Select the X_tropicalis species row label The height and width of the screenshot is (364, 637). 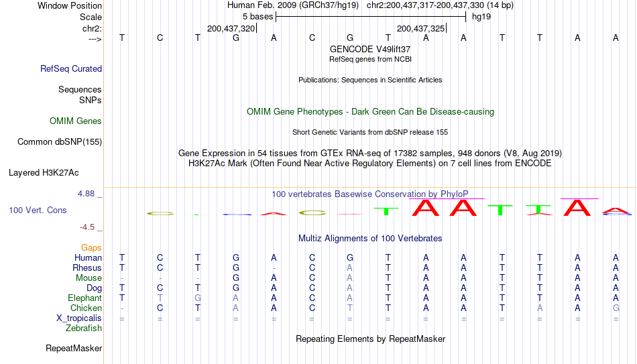pyautogui.click(x=79, y=318)
